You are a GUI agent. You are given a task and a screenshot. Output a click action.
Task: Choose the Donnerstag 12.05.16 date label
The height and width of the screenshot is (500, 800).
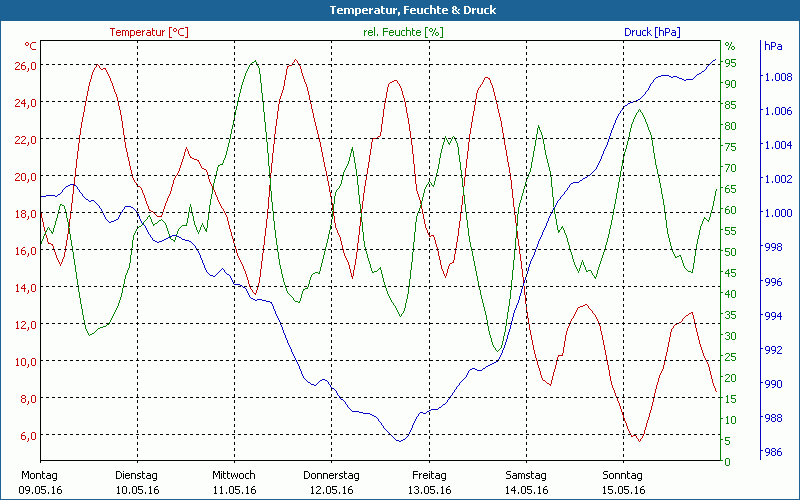pos(331,482)
